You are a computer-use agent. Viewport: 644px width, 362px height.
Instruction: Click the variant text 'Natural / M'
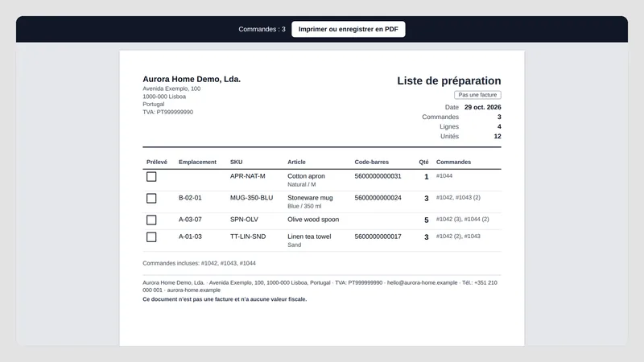301,185
